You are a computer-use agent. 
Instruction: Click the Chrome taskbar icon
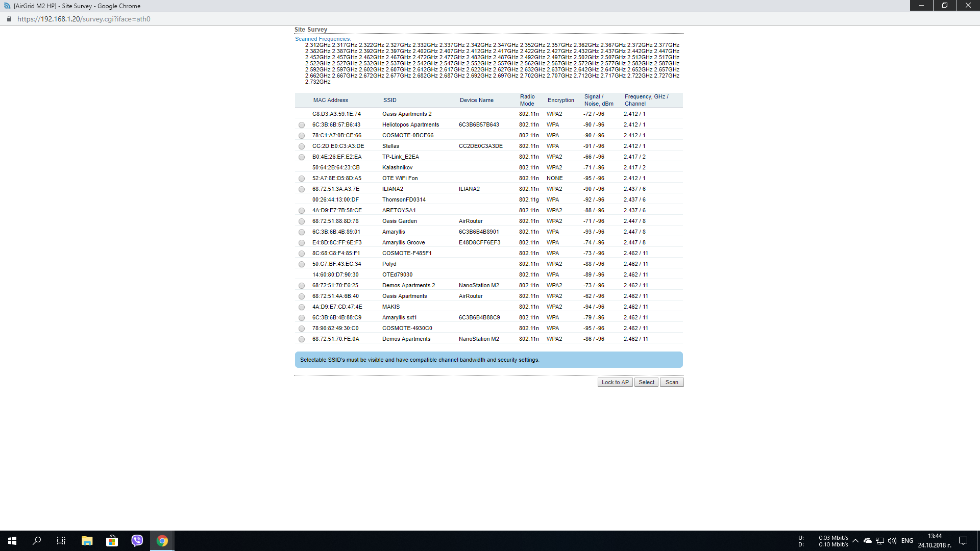162,541
